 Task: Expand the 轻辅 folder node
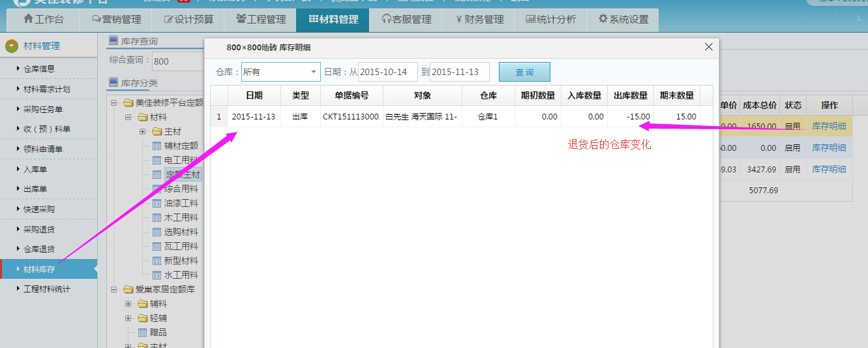click(x=128, y=318)
